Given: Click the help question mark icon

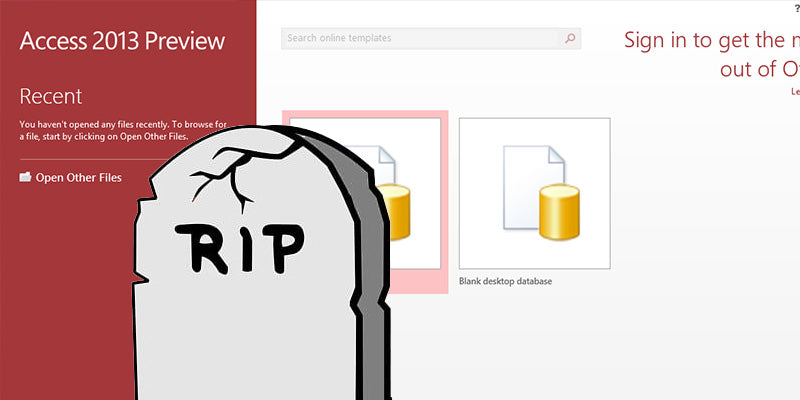Looking at the screenshot, I should (x=796, y=8).
